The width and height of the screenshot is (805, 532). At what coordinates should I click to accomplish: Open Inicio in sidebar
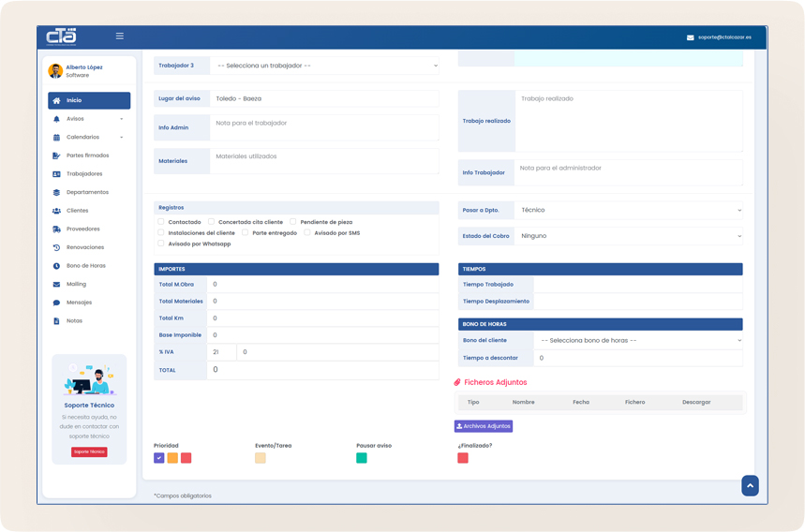click(89, 100)
